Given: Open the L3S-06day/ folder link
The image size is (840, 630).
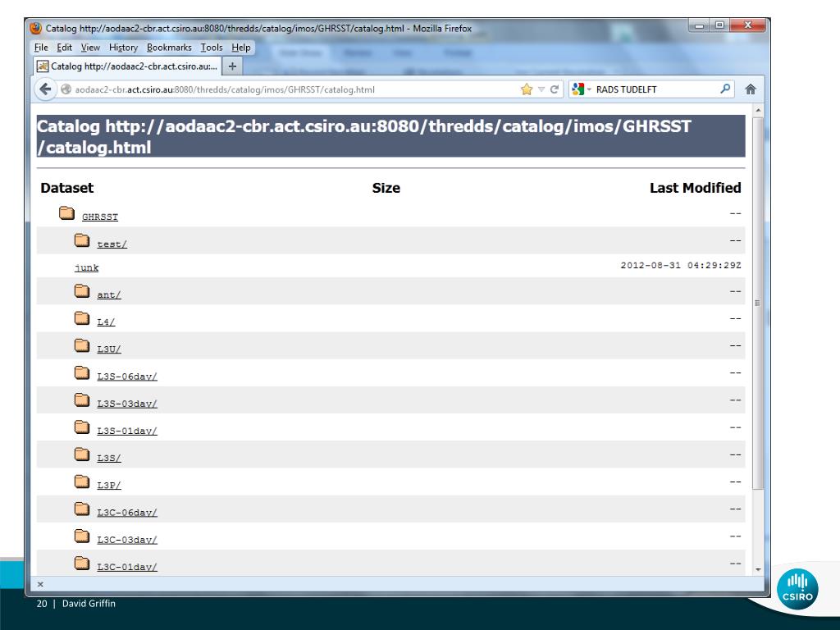Looking at the screenshot, I should pos(127,377).
